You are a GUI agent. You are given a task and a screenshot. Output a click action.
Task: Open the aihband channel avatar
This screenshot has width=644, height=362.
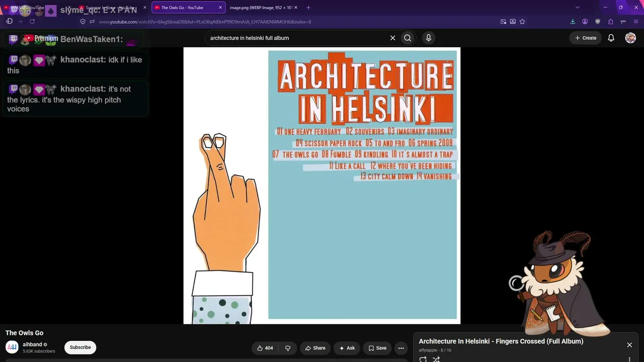pos(12,347)
